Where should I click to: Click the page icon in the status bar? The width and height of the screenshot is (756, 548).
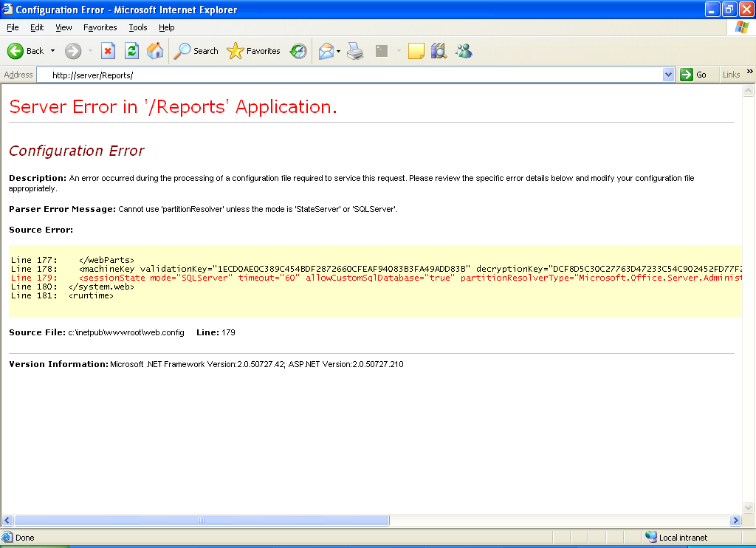point(7,537)
